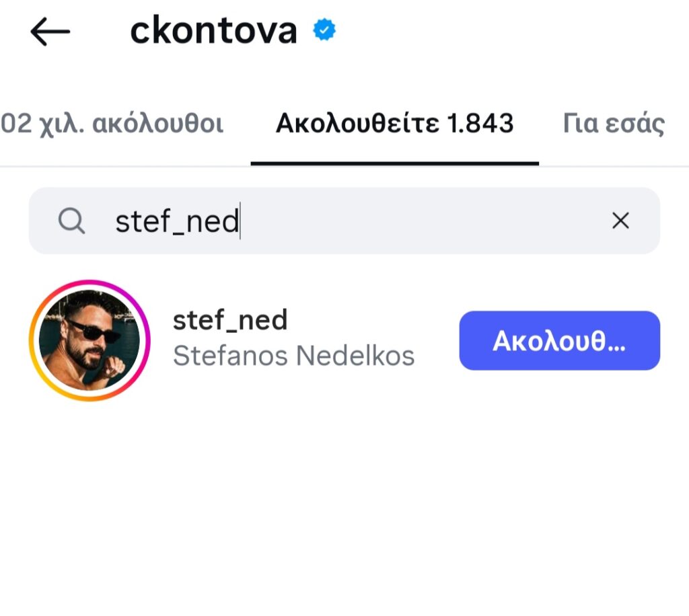Tap the blue verified badge

click(324, 30)
